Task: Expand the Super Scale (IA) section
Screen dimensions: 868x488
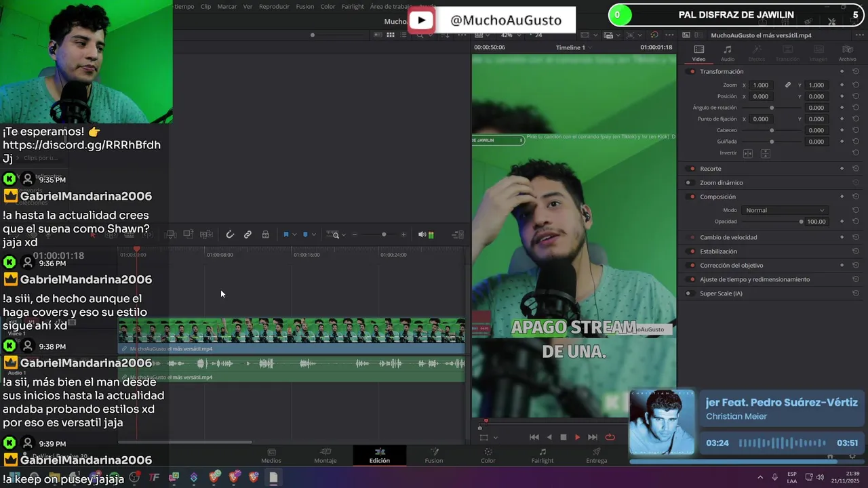Action: point(721,293)
